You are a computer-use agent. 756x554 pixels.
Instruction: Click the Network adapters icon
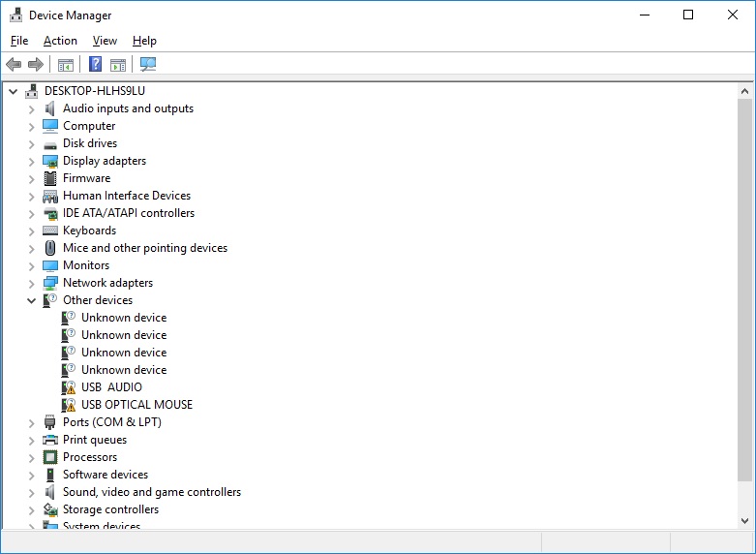(50, 283)
